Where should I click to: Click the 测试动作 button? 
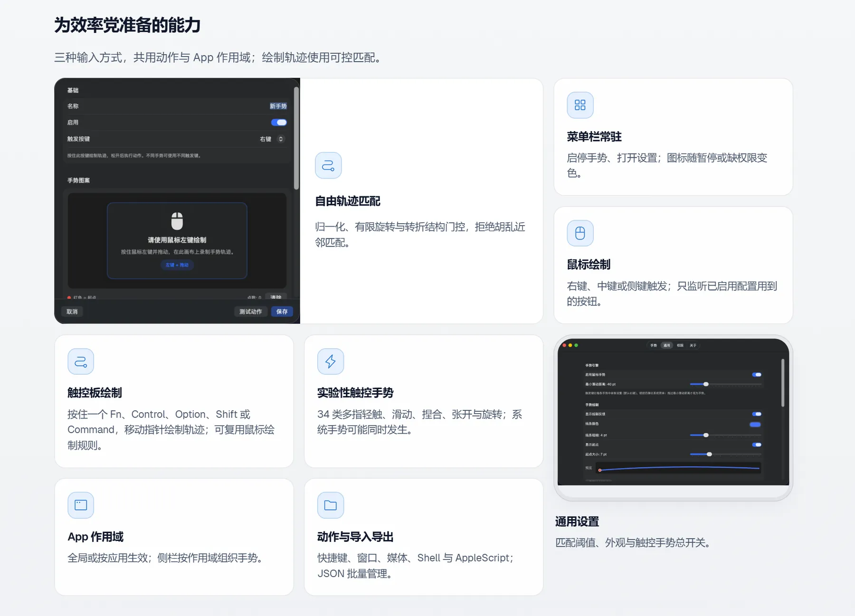250,312
